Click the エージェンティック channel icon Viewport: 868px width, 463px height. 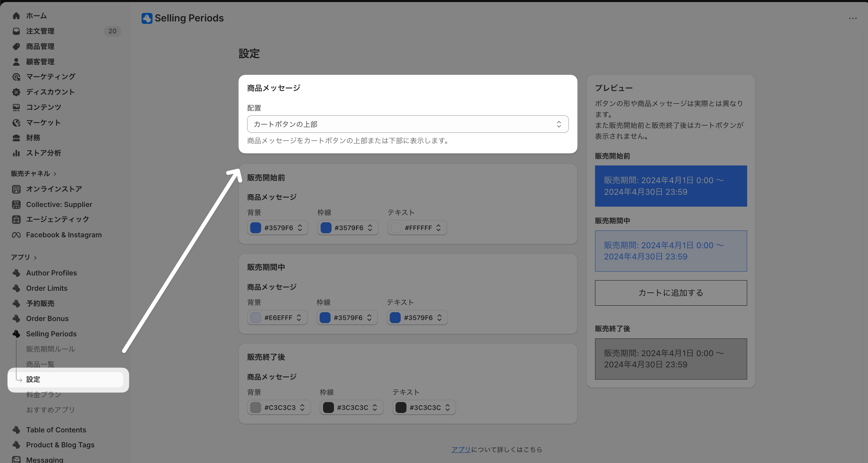coord(16,219)
